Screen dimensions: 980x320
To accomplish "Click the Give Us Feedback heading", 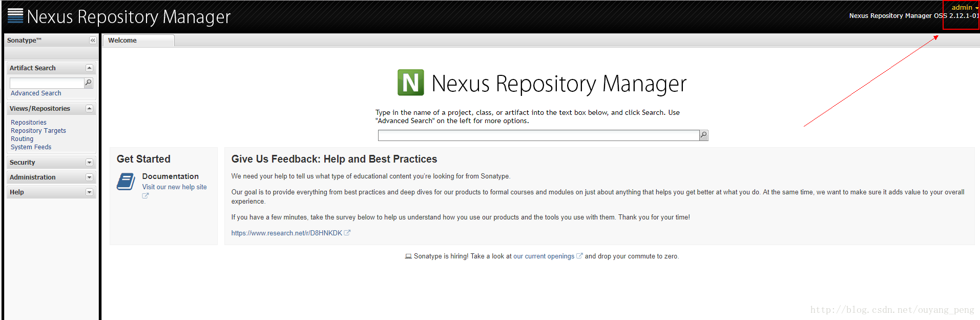I will click(334, 159).
